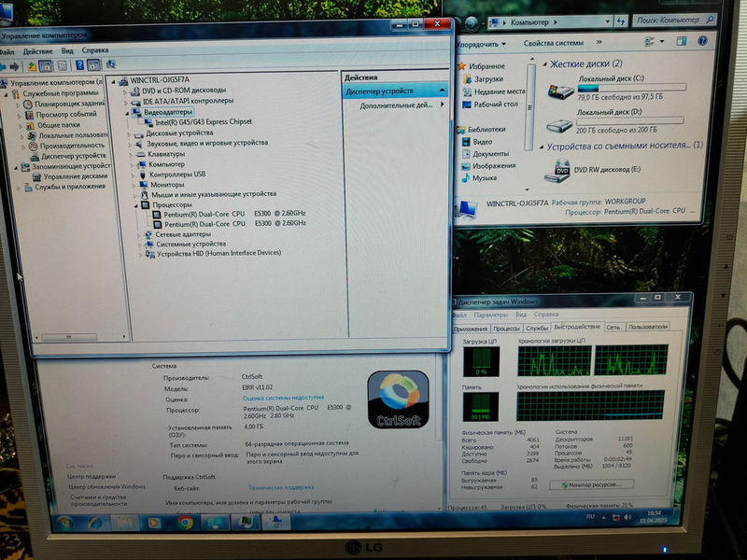
Task: Switch to Приложения tab in Task Manager
Action: point(471,329)
